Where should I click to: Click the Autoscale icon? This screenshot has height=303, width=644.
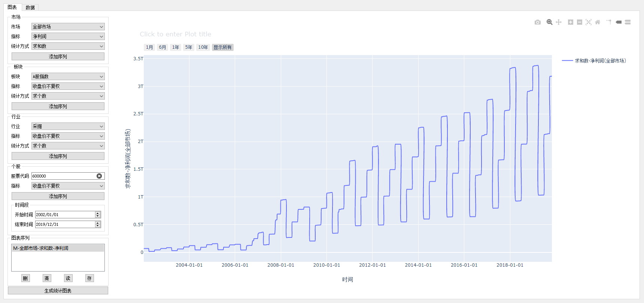click(589, 22)
